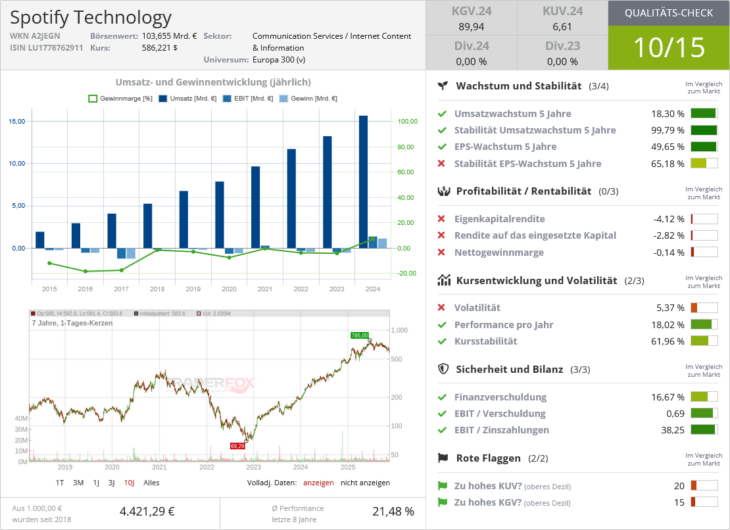Click the shield icon beside Sicherheit und Bilanz
730x530 pixels.
tap(443, 368)
